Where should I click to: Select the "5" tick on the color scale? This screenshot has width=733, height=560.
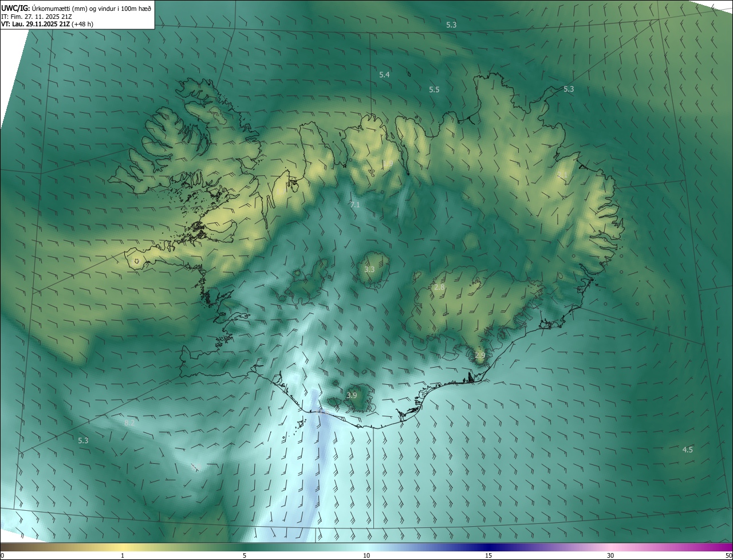[x=245, y=555]
